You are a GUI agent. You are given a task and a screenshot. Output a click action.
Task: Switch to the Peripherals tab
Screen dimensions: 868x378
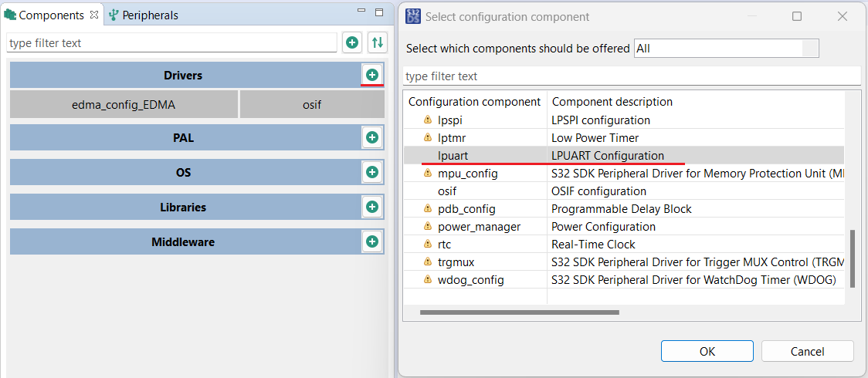[x=144, y=15]
